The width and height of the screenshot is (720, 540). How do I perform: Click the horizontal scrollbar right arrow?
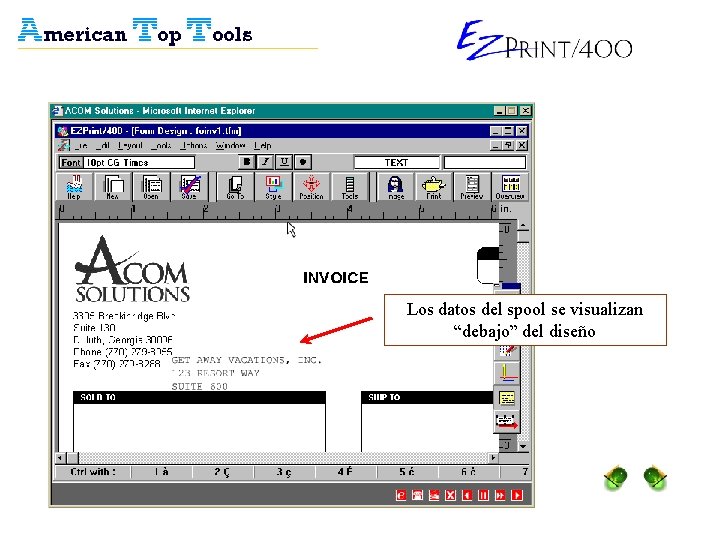[493, 458]
